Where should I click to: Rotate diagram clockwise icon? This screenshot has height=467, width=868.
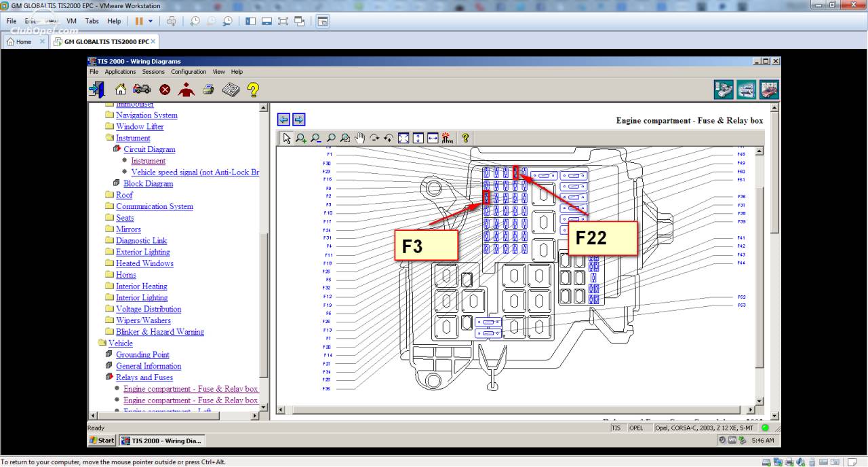click(x=374, y=138)
